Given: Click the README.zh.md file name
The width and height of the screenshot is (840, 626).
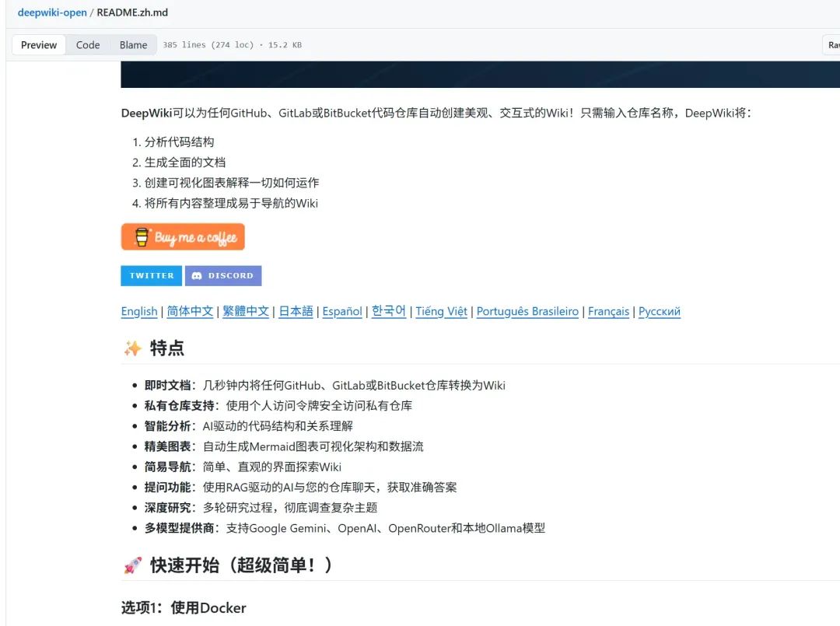Looking at the screenshot, I should click(132, 12).
